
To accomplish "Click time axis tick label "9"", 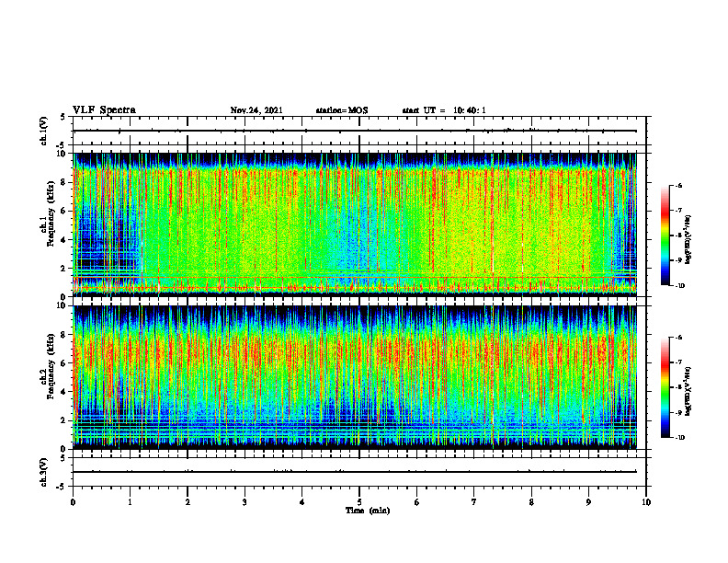I will 588,502.
